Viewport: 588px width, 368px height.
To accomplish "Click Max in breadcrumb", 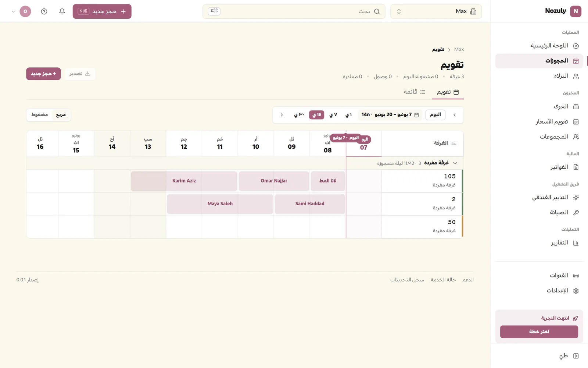I will (x=459, y=49).
